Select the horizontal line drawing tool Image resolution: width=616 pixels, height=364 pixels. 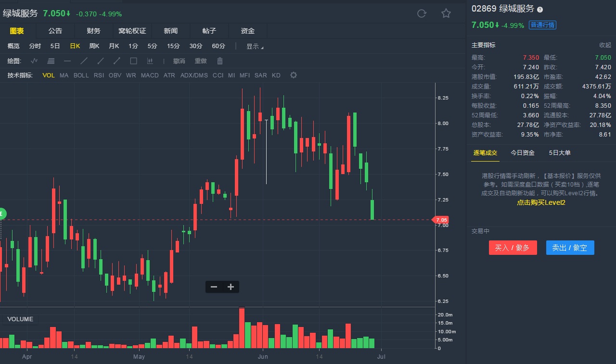click(x=67, y=61)
